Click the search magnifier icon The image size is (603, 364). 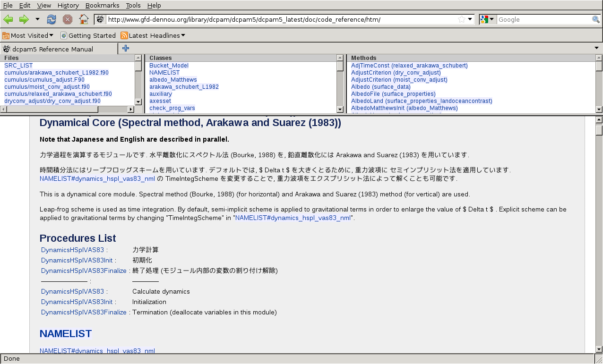(595, 19)
